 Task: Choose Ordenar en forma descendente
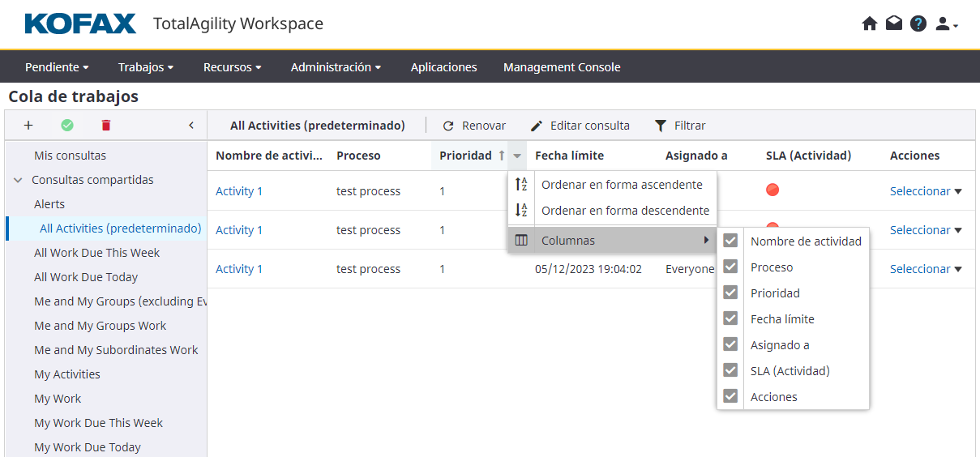pos(624,211)
